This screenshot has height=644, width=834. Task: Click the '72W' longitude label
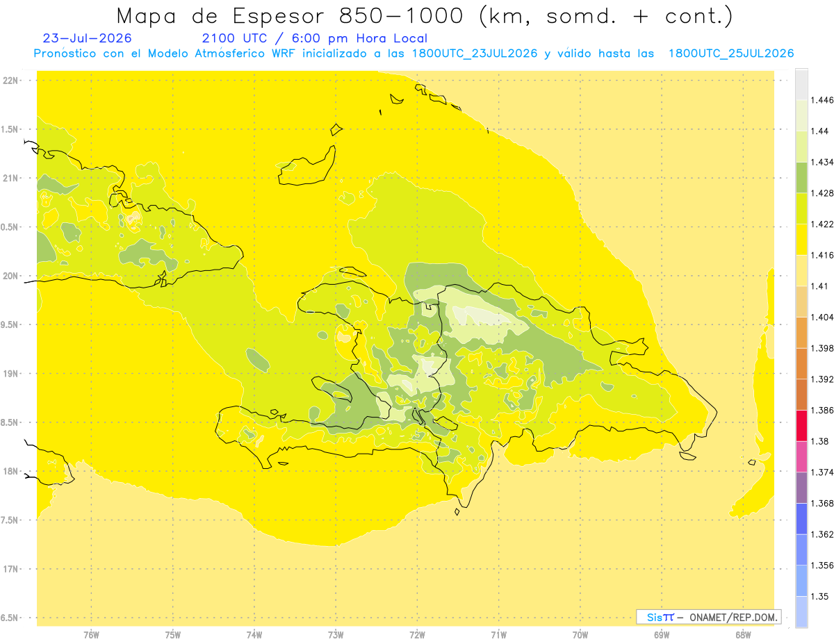click(x=418, y=635)
